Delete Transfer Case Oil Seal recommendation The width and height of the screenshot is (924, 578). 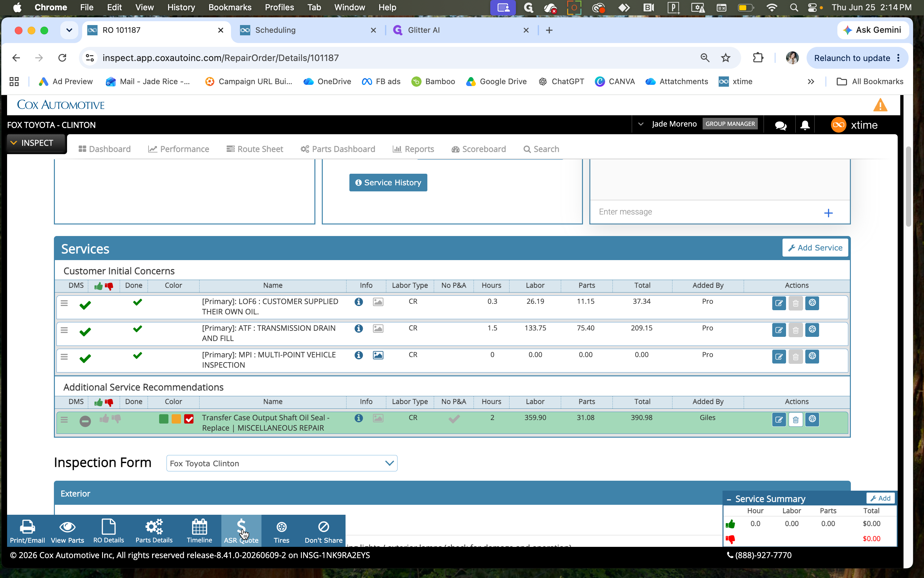coord(796,420)
